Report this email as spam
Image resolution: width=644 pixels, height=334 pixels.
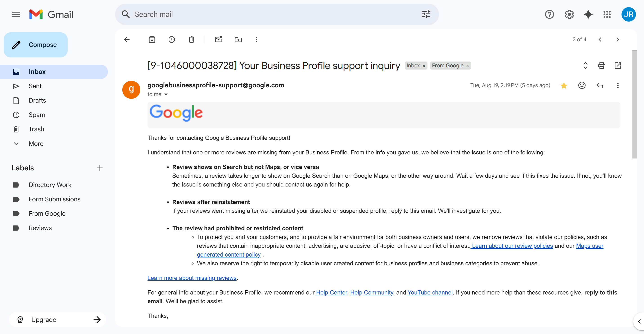tap(172, 40)
